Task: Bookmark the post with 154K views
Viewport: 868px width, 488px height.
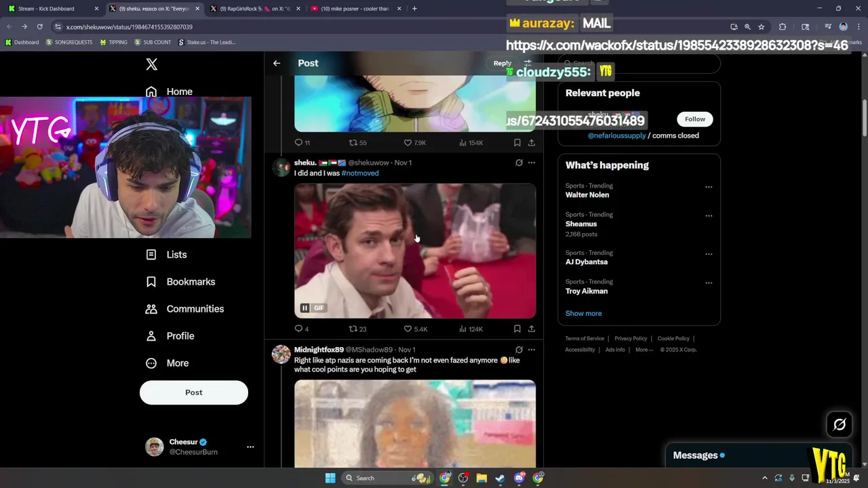Action: (517, 142)
